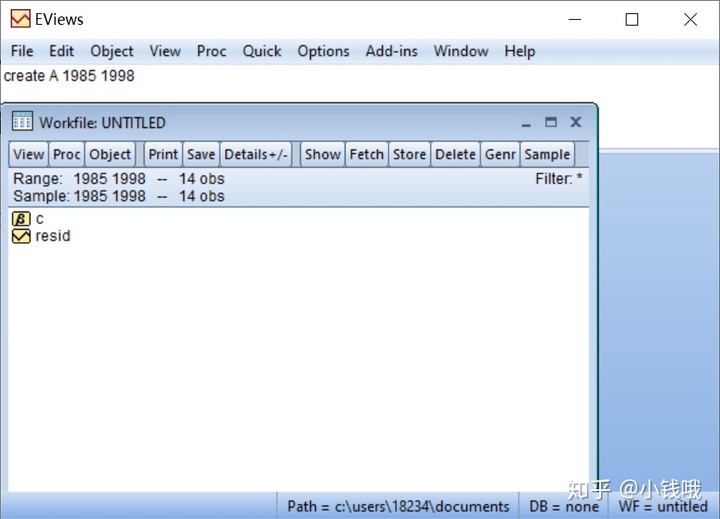Click the Store button

click(409, 154)
